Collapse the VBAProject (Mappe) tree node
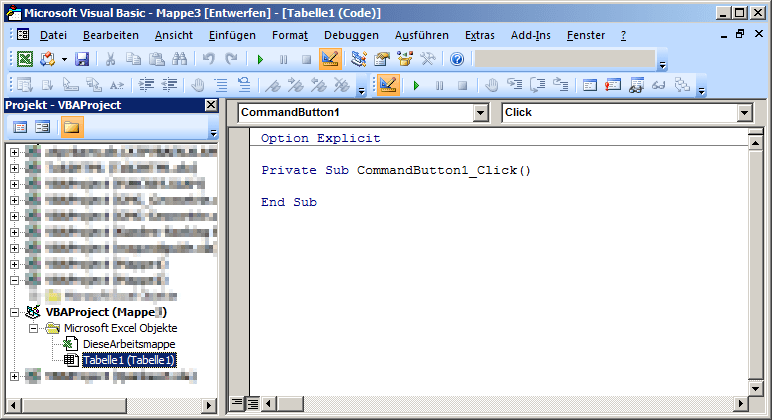Viewport: 772px width, 420px height. [14, 312]
